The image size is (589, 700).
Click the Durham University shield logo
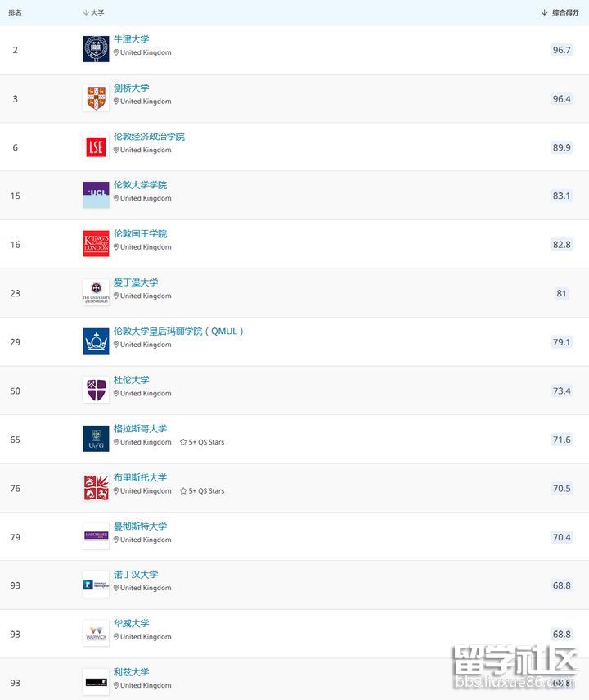click(96, 390)
